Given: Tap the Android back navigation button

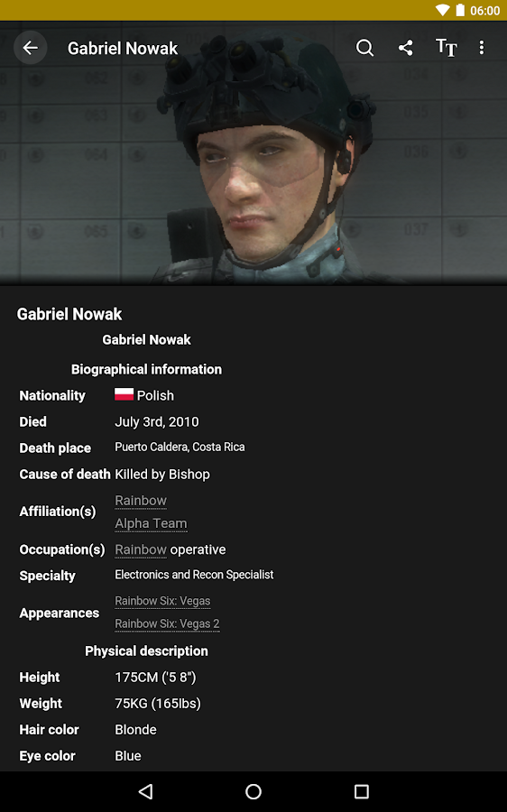Looking at the screenshot, I should click(x=145, y=791).
